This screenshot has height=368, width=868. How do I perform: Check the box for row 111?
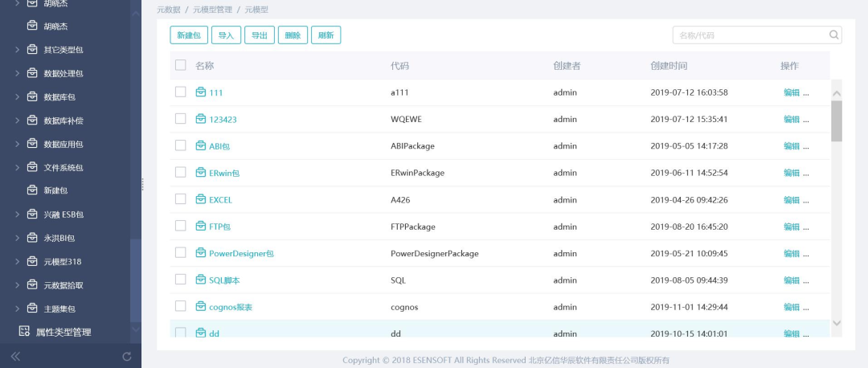pos(180,92)
